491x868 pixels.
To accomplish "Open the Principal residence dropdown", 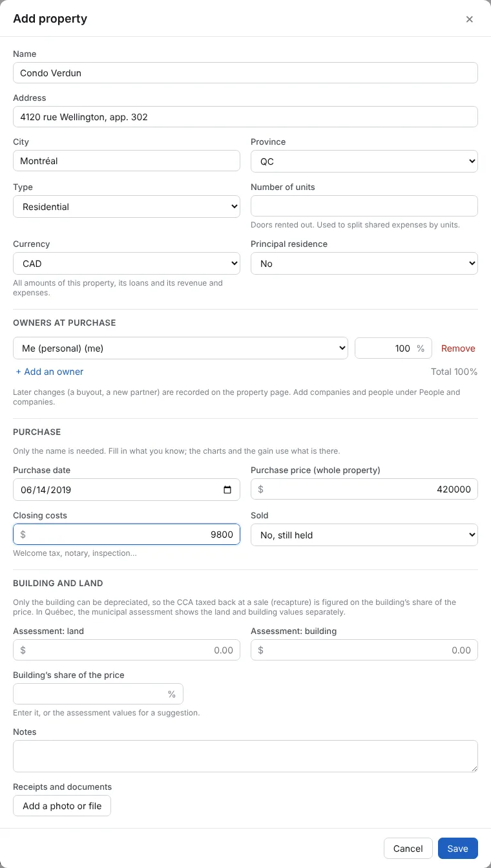I will pos(364,264).
